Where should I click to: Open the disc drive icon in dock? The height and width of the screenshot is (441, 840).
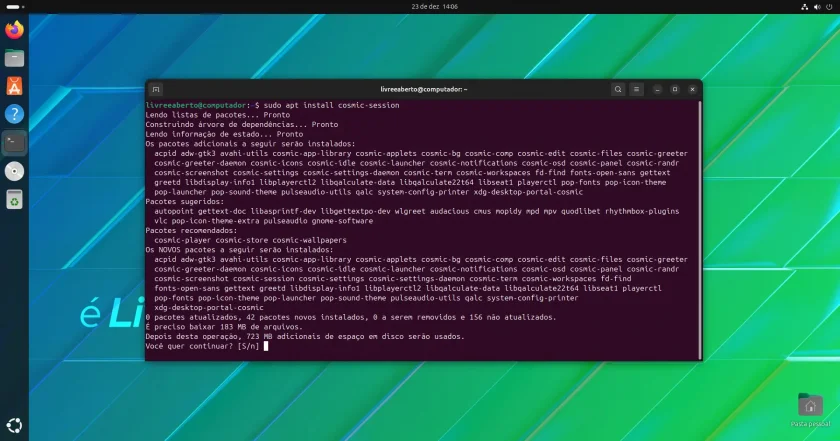(x=14, y=171)
